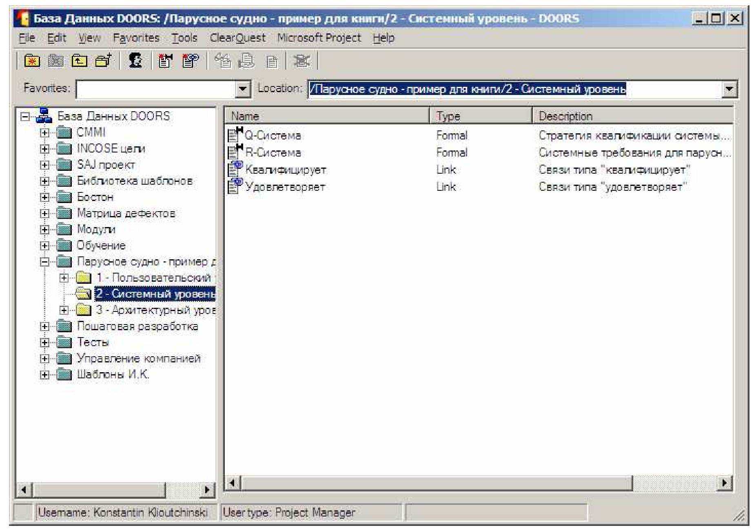Expand the CMMI tree node
The width and height of the screenshot is (756, 532).
[x=44, y=133]
